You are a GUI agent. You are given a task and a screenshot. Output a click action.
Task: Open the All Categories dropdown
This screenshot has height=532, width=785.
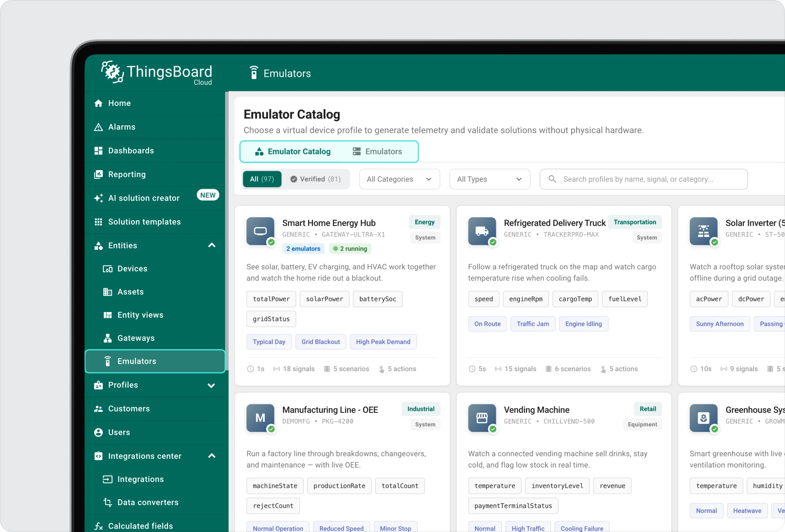coord(399,179)
